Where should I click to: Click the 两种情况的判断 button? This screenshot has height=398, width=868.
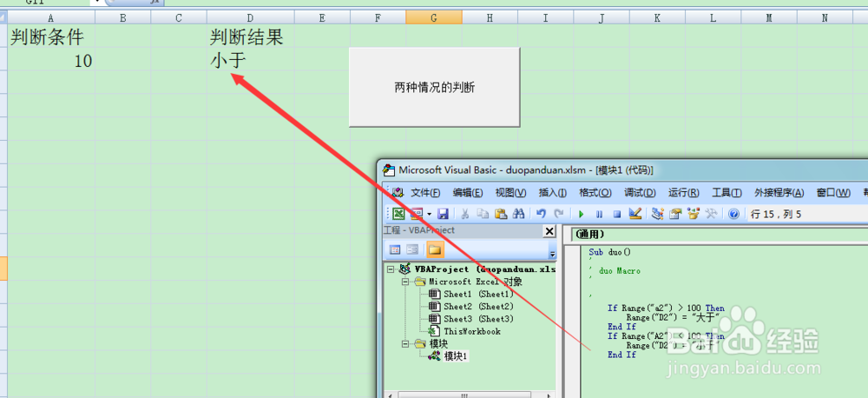[435, 87]
